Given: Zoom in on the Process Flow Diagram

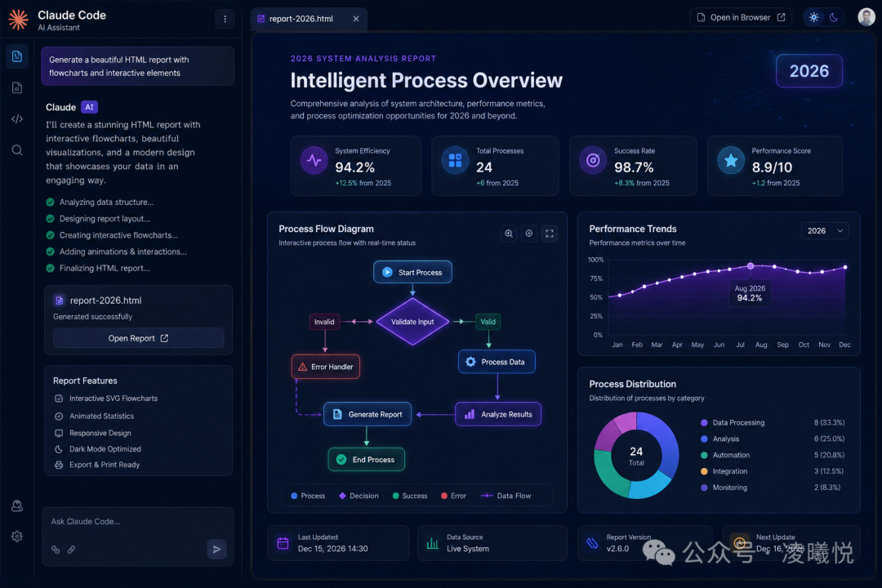Looking at the screenshot, I should [509, 234].
